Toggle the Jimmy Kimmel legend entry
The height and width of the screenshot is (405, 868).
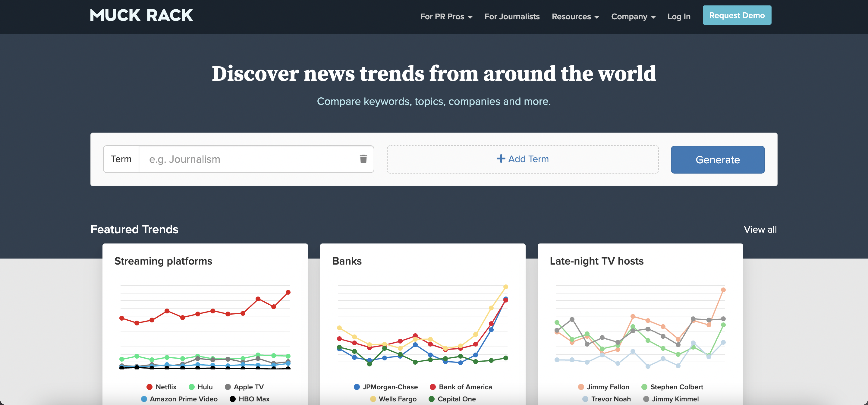coord(671,399)
